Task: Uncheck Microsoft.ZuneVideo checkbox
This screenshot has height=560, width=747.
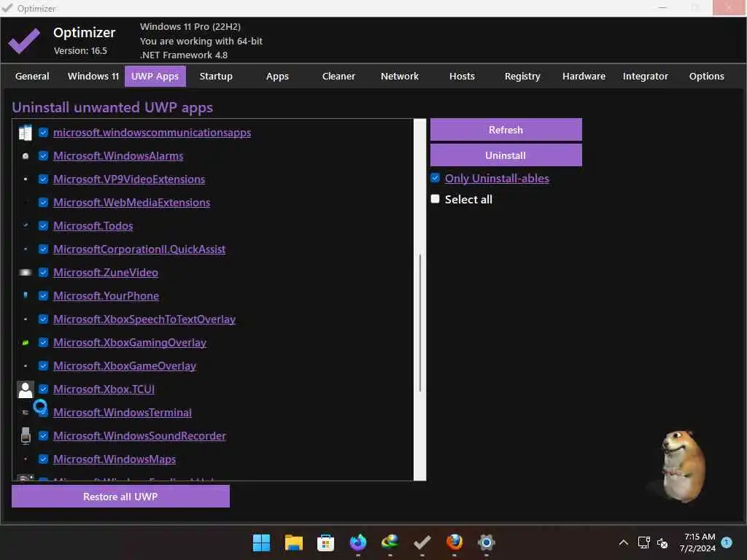Action: pyautogui.click(x=43, y=273)
